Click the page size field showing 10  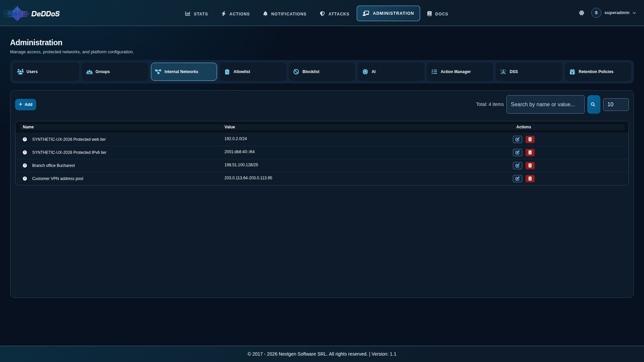point(616,105)
